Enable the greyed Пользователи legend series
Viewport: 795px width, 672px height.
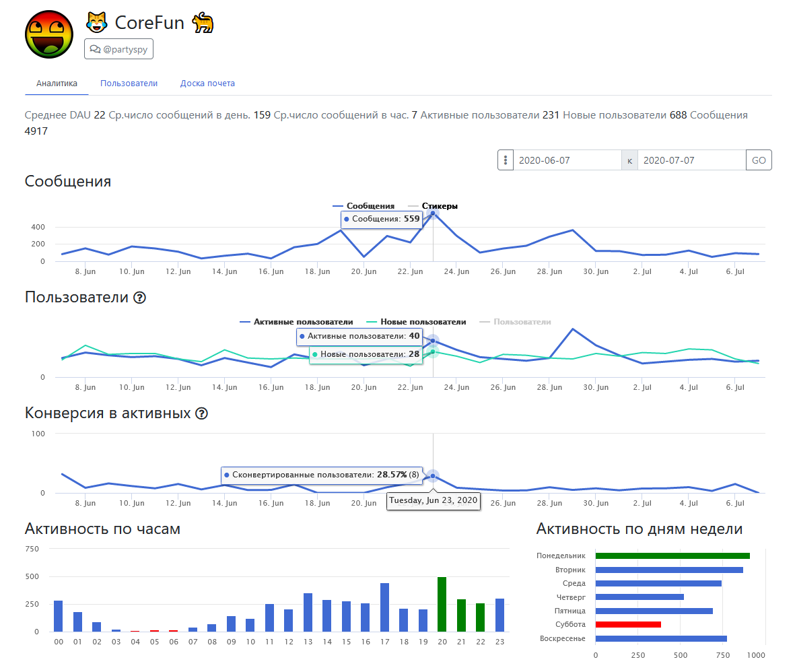(x=515, y=322)
